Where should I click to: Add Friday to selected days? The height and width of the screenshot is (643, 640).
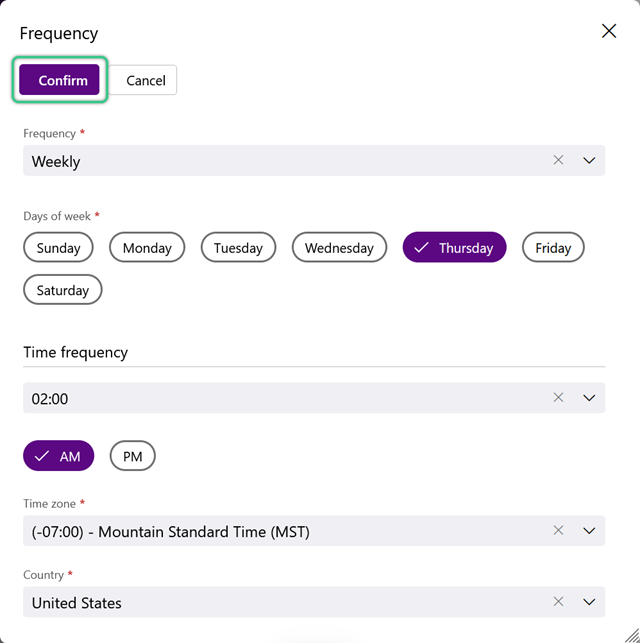[553, 247]
